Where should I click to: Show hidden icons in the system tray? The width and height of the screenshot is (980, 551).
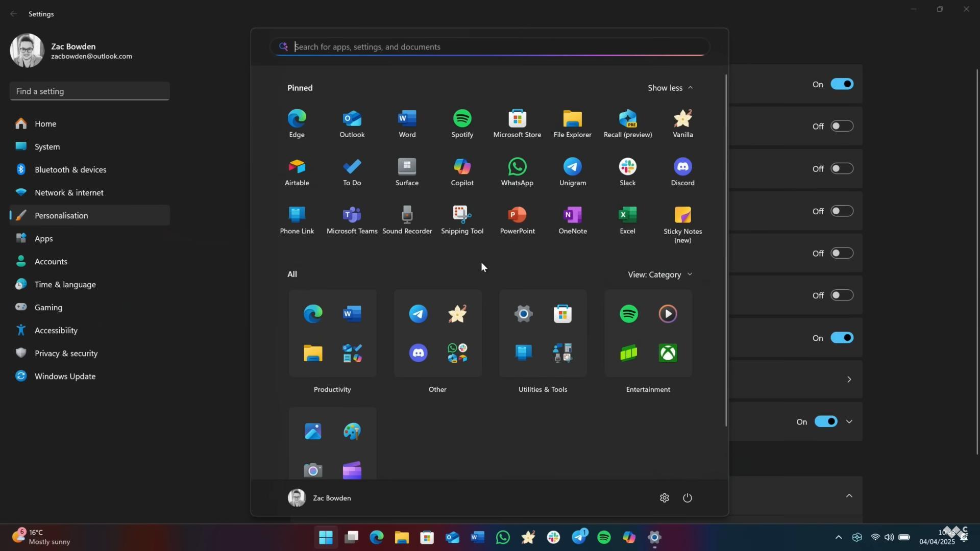click(x=838, y=537)
